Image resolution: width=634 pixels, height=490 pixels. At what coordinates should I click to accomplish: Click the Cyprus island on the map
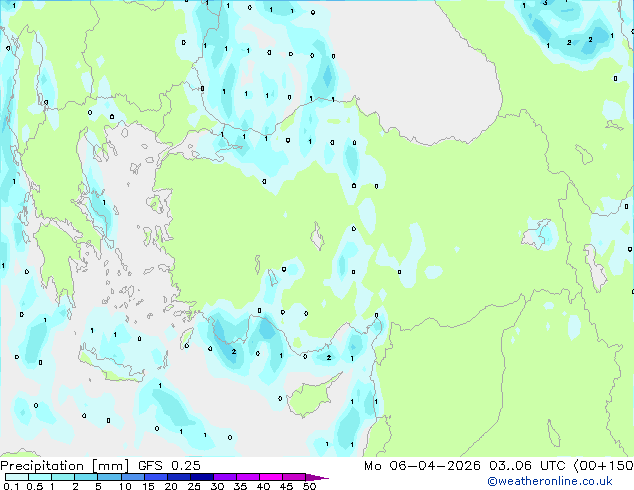(x=309, y=396)
